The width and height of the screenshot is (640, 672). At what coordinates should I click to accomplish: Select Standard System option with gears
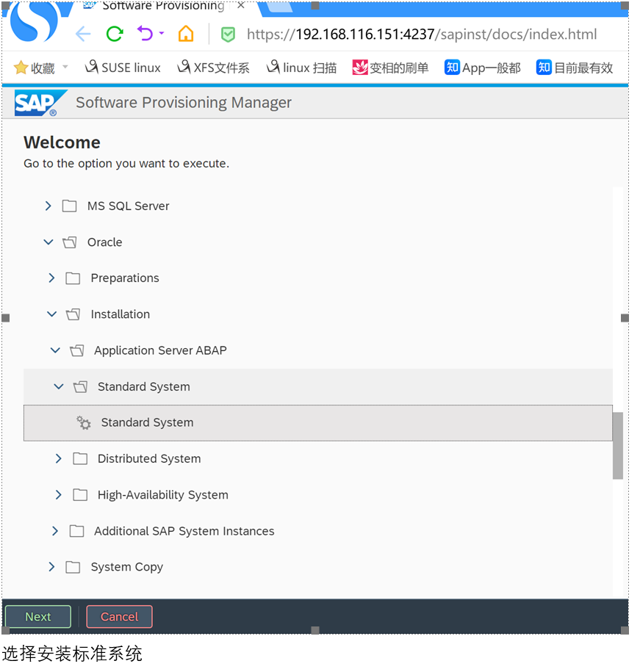tap(318, 423)
